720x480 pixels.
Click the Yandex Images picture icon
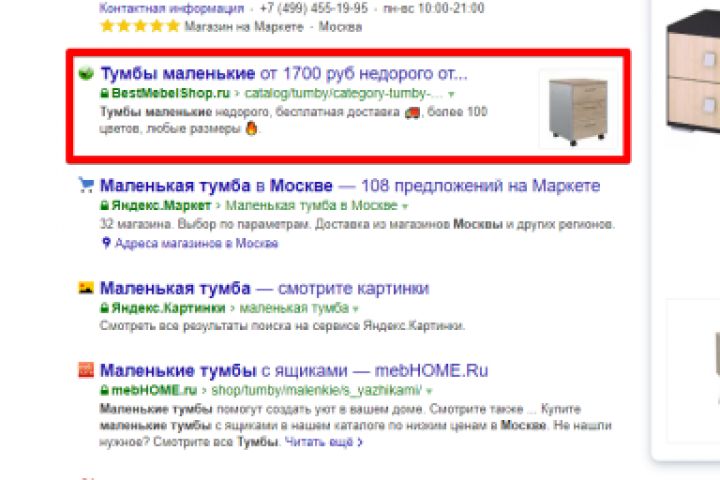(86, 288)
